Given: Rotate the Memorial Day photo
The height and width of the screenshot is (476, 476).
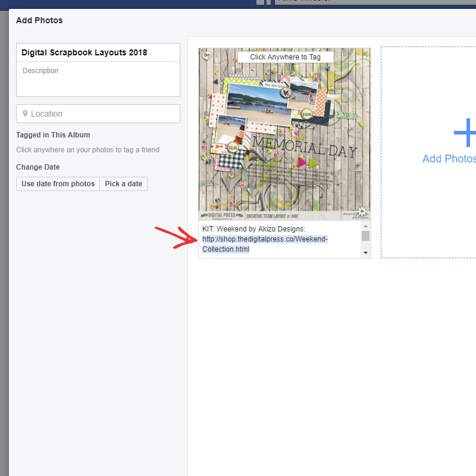Looking at the screenshot, I should [x=207, y=55].
